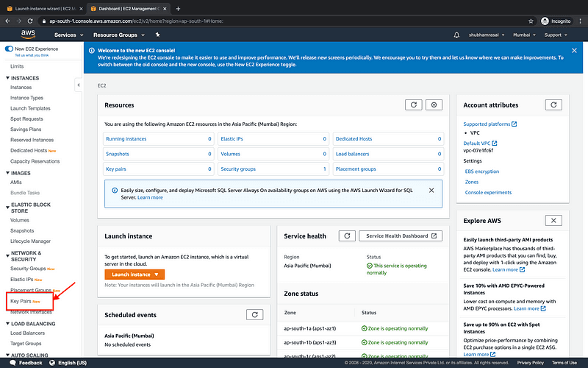
Task: Open Elastic IPs in the sidebar
Action: [22, 280]
